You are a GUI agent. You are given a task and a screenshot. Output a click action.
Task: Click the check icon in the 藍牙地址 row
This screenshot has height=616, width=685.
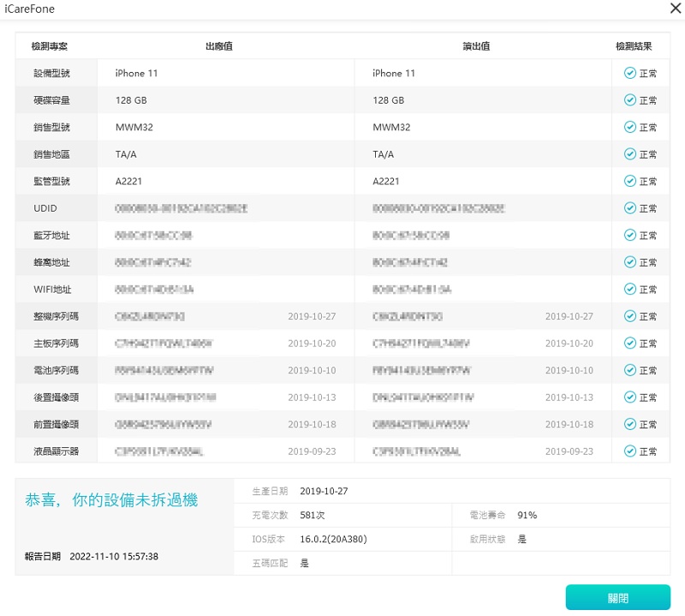629,236
